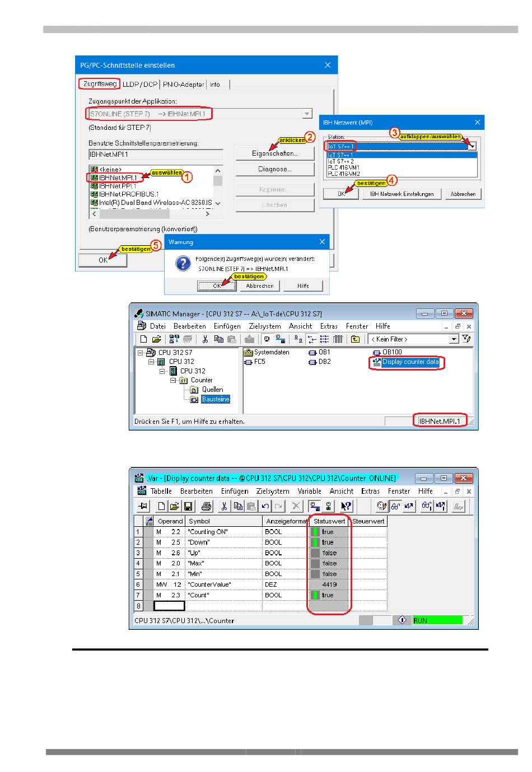Screen dimensions: 532x772
Task: Select the DB2 block icon
Action: coord(312,362)
